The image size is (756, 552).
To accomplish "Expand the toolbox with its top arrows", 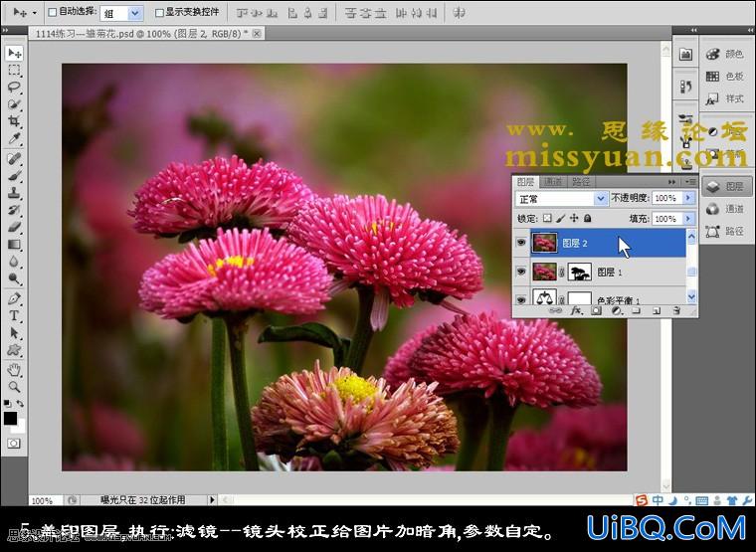I will pos(5,30).
